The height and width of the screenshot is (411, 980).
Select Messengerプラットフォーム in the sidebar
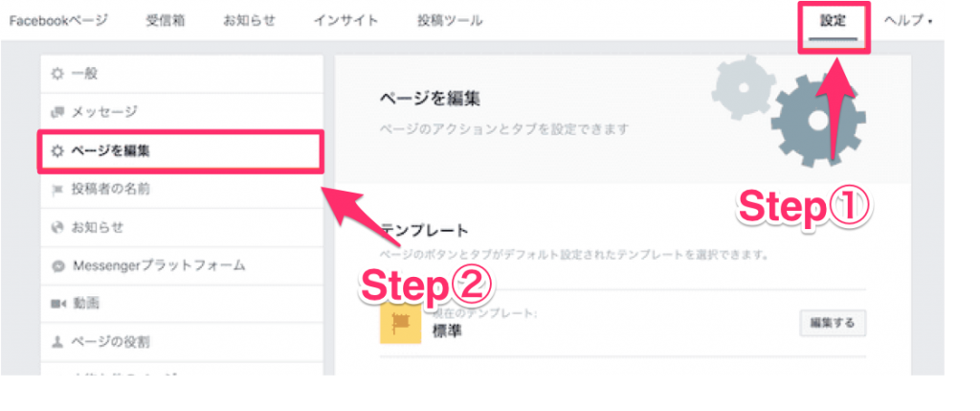click(181, 266)
